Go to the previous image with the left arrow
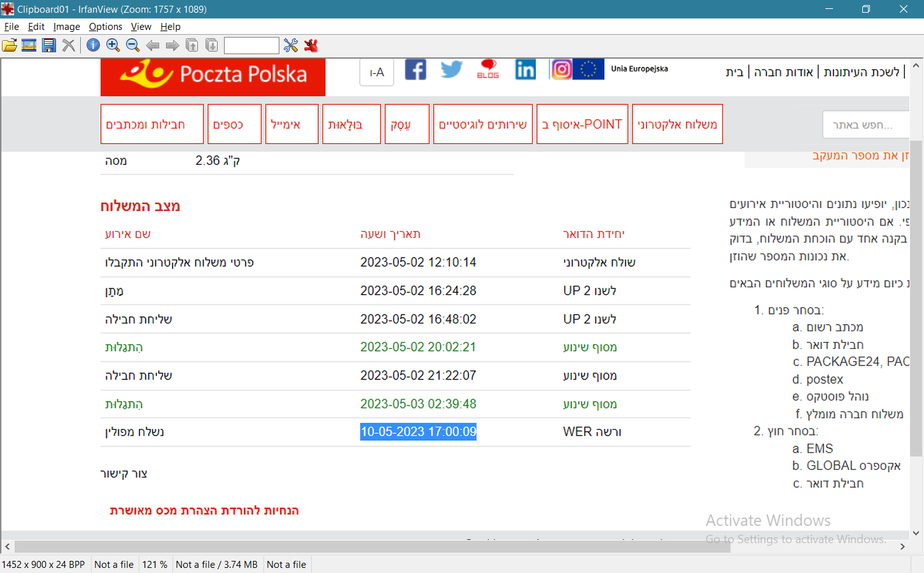 [x=153, y=45]
